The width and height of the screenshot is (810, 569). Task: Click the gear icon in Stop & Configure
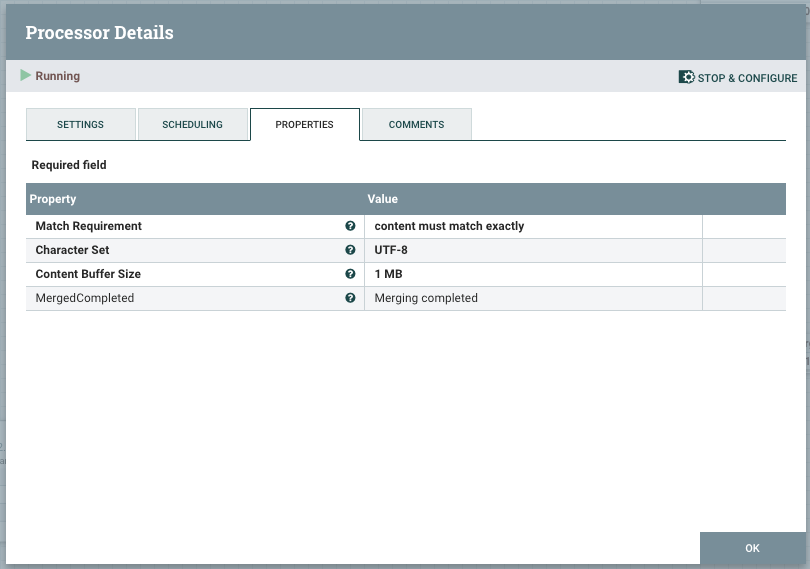pyautogui.click(x=686, y=77)
